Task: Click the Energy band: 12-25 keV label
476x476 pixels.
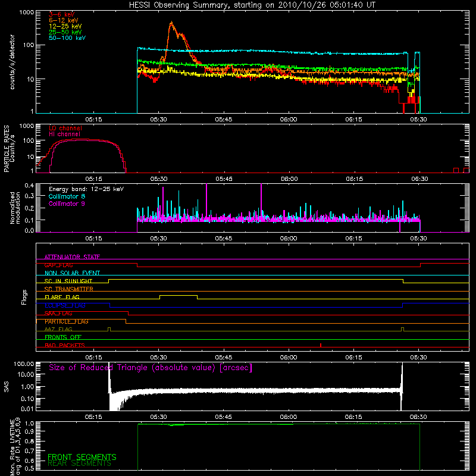Action: (86, 189)
